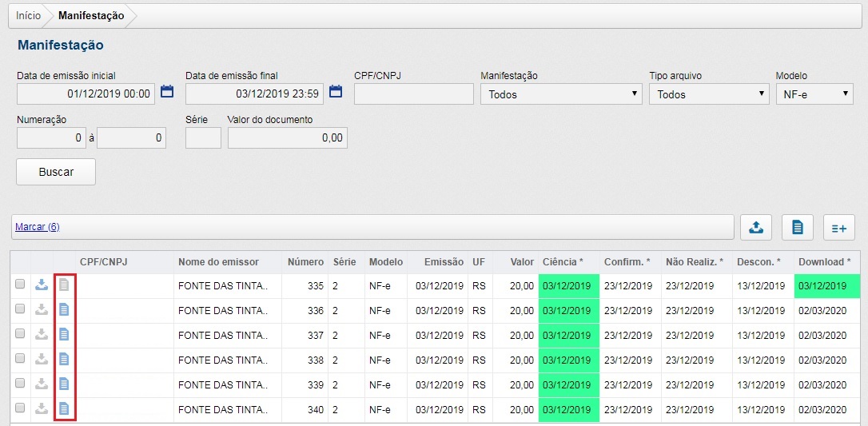Screen dimensions: 868x426
Task: Download the file for invoice number 335
Action: coord(42,285)
